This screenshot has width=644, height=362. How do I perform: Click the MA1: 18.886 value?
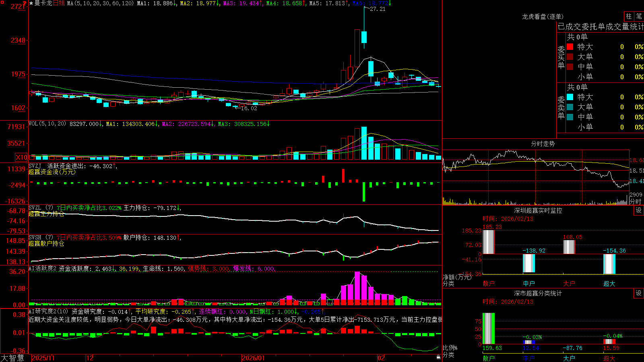[157, 3]
